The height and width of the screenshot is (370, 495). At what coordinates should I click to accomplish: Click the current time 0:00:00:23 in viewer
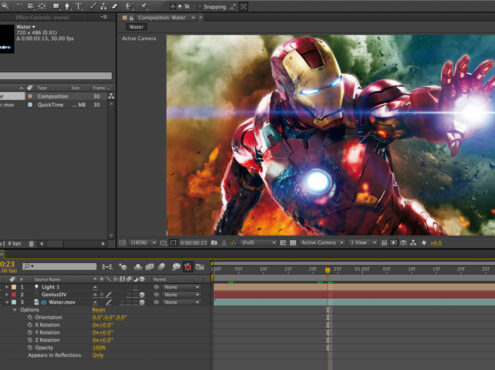(193, 243)
